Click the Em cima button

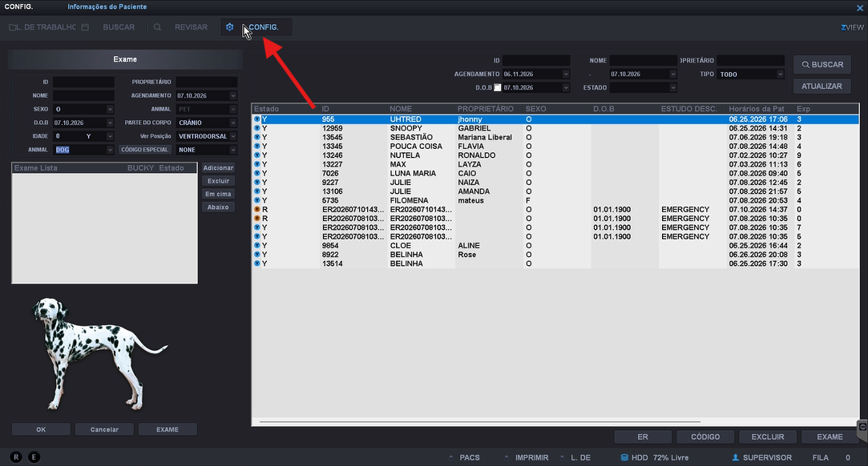[218, 194]
